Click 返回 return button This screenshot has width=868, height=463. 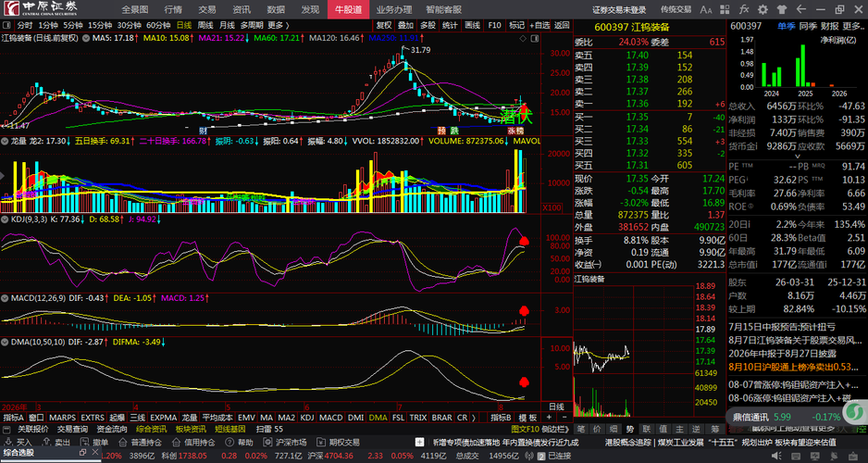coord(562,25)
